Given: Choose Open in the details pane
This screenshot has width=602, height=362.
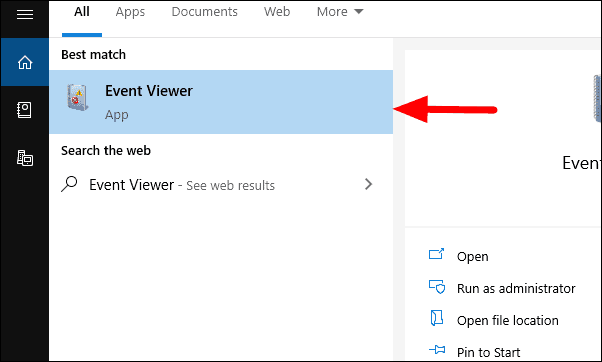Looking at the screenshot, I should coord(473,256).
